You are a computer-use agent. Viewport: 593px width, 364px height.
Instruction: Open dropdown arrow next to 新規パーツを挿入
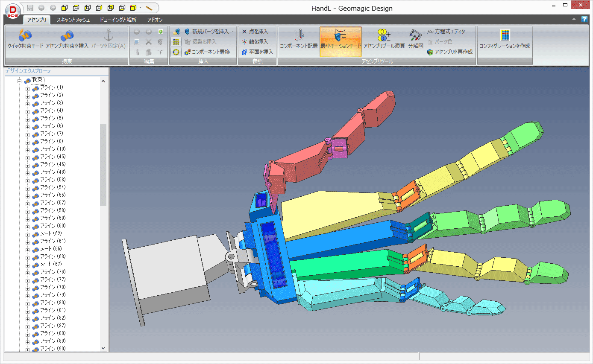tap(232, 32)
